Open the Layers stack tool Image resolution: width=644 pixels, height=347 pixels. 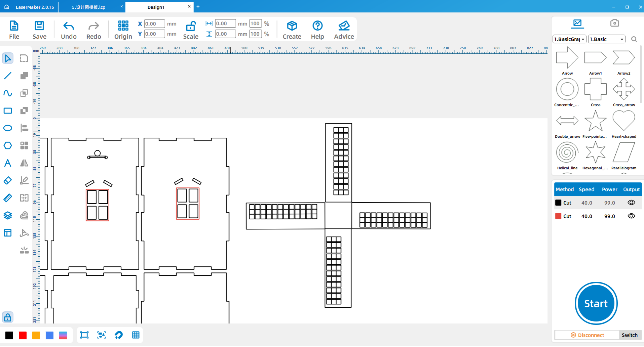point(8,215)
